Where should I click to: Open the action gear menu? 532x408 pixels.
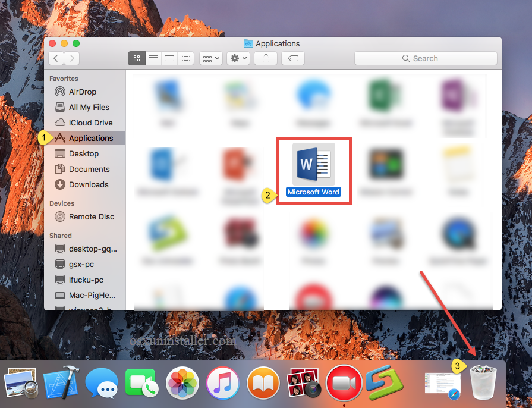238,58
